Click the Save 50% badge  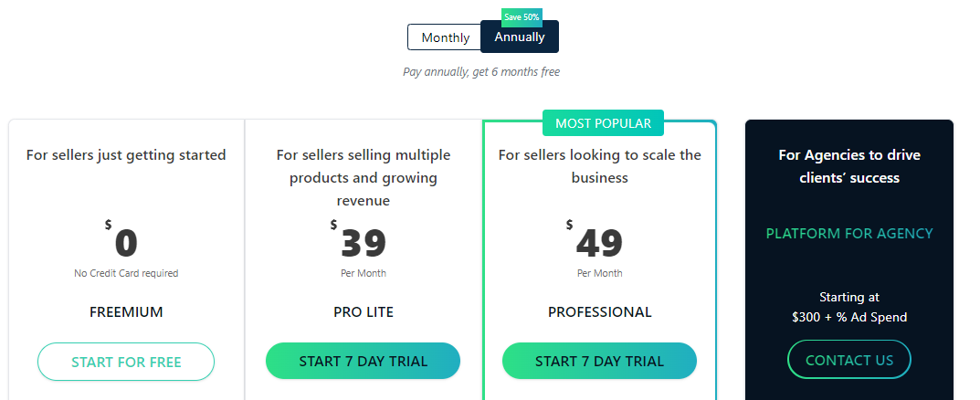[522, 16]
